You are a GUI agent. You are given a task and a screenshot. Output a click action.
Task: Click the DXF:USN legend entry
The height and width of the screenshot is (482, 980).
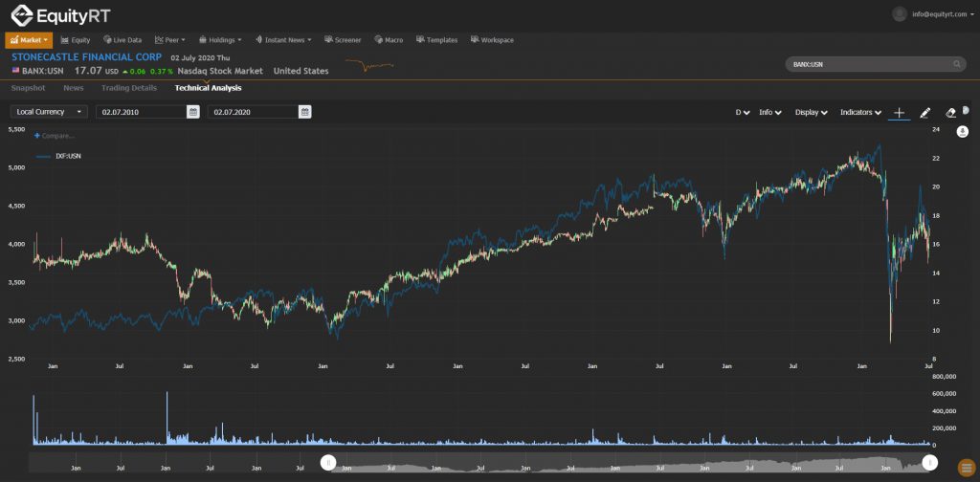pos(58,156)
